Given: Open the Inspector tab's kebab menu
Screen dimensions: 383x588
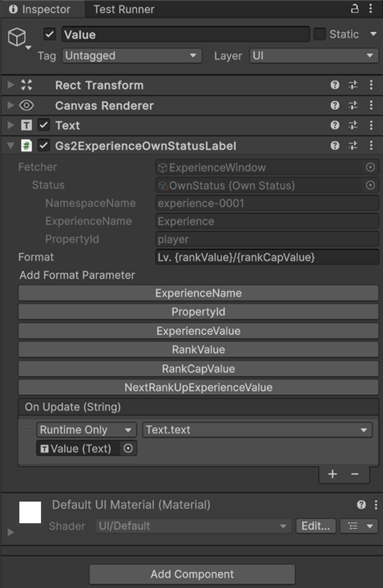Looking at the screenshot, I should (x=371, y=9).
